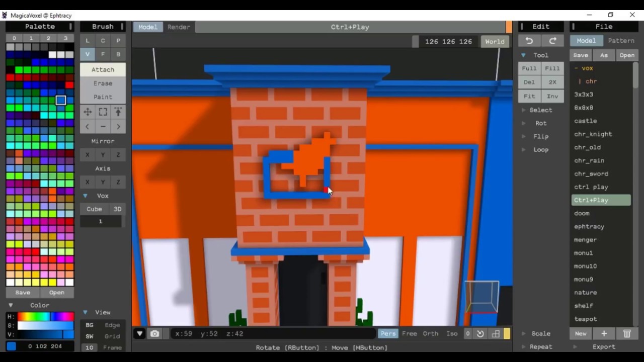Toggle Axis Z lock

click(x=118, y=182)
